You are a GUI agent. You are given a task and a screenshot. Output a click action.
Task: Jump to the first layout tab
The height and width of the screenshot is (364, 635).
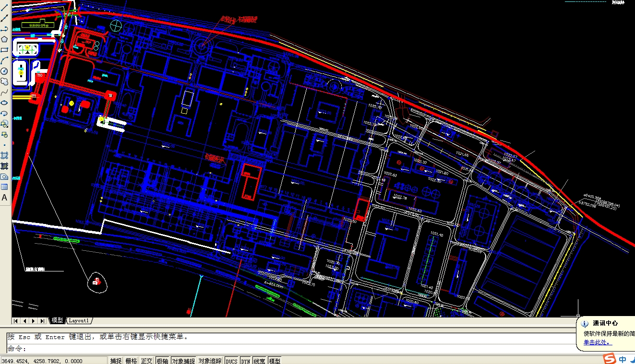tap(16, 321)
